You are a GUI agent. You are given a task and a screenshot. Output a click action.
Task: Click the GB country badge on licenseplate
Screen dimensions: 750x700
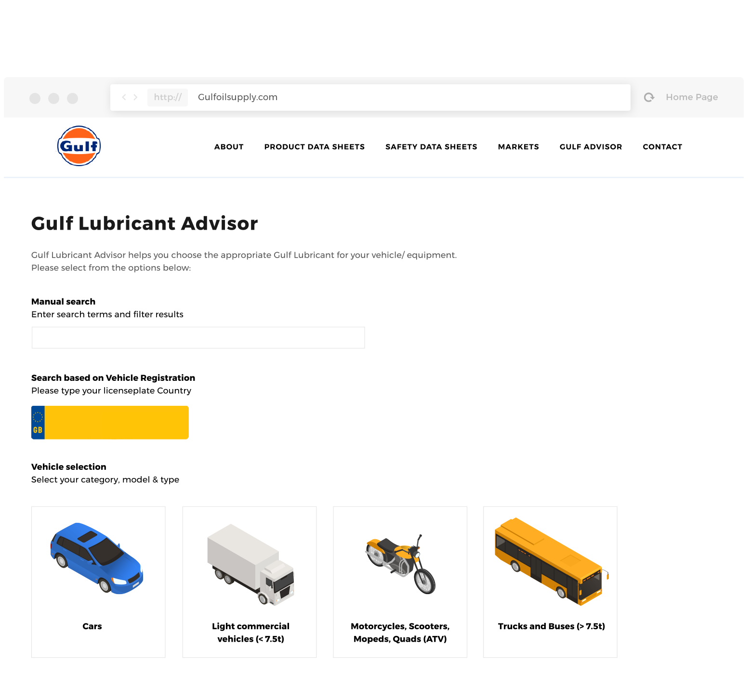coord(38,423)
